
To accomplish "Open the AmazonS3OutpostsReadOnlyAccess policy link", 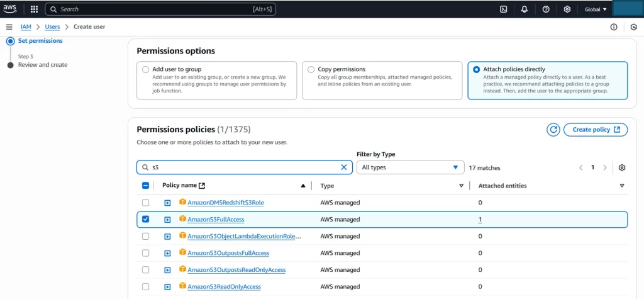I will (236, 270).
